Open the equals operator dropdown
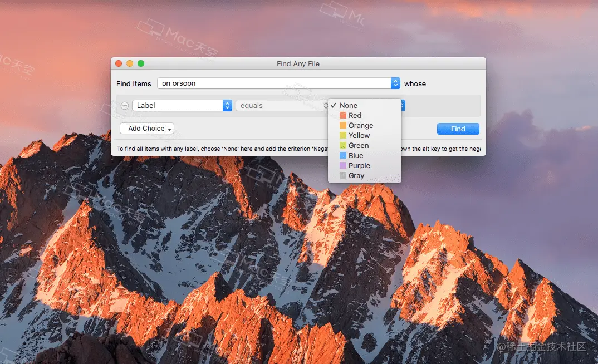Screen dimensions: 598x364 coord(282,105)
